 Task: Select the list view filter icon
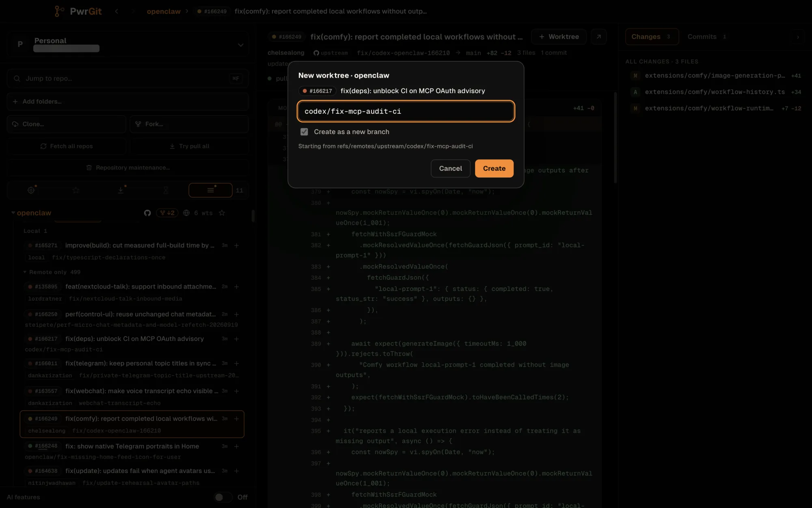click(211, 190)
